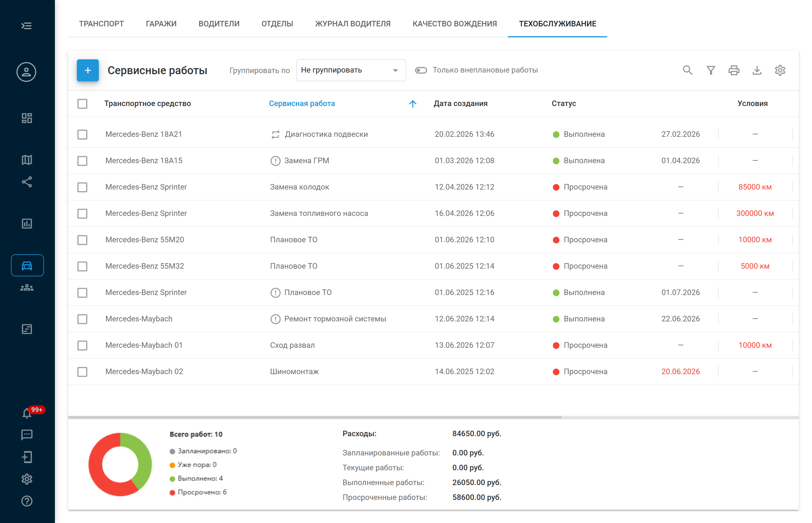Open the chat messages icon

(x=27, y=435)
